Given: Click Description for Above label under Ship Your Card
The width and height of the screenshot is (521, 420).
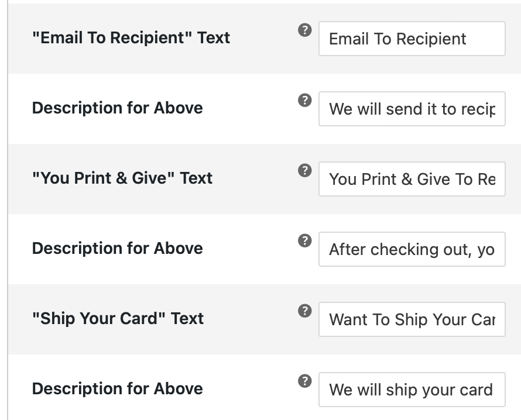Looking at the screenshot, I should click(x=117, y=388).
